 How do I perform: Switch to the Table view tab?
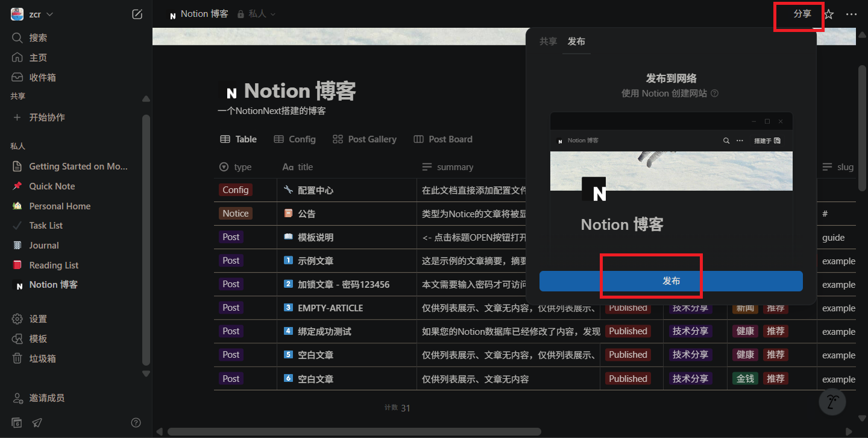[x=239, y=139]
